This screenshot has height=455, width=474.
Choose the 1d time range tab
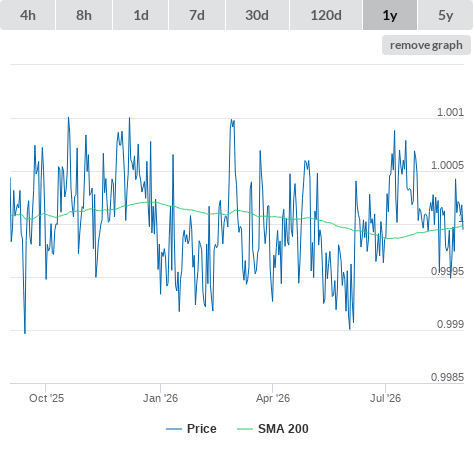(141, 15)
